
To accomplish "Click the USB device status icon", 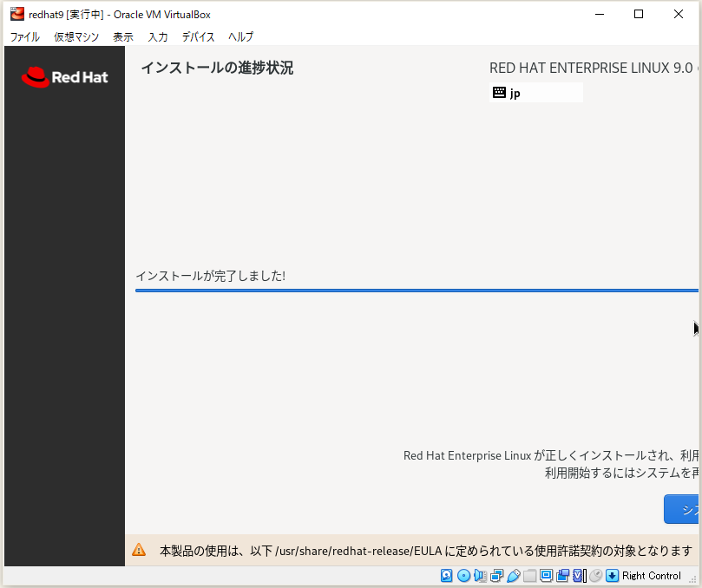I will 514,576.
